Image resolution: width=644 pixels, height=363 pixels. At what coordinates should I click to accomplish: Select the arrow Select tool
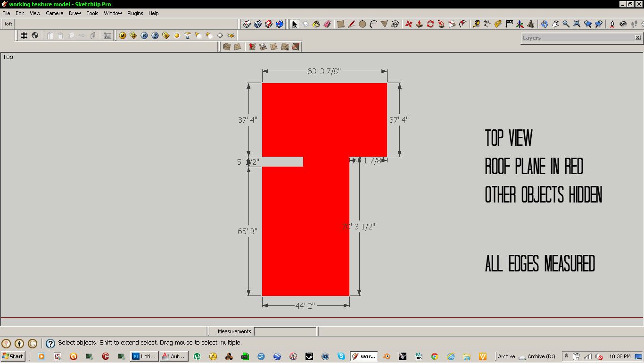(x=294, y=24)
